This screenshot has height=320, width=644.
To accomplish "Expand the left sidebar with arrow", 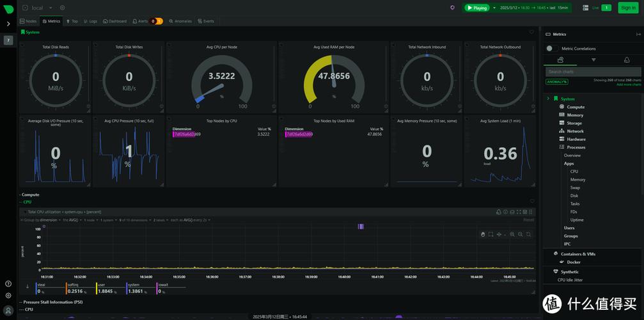I will (x=8, y=24).
